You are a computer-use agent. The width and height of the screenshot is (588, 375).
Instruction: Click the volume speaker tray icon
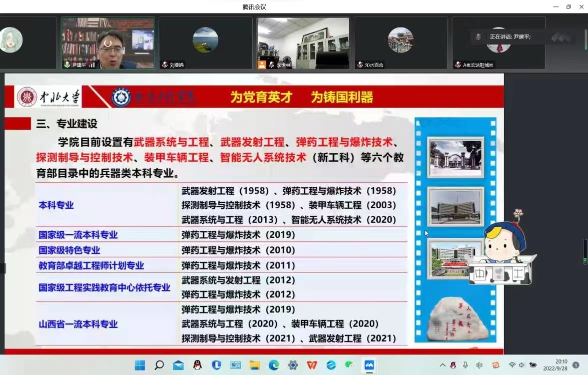point(522,365)
